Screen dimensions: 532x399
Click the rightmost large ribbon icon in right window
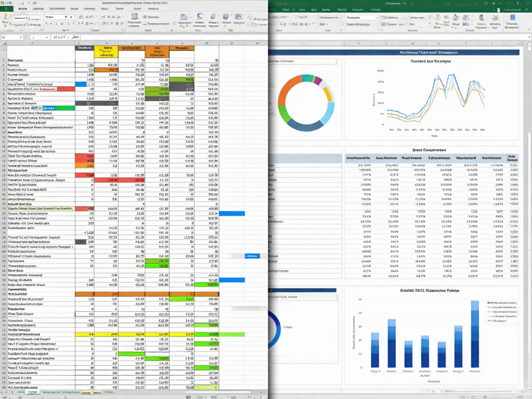tap(512, 21)
